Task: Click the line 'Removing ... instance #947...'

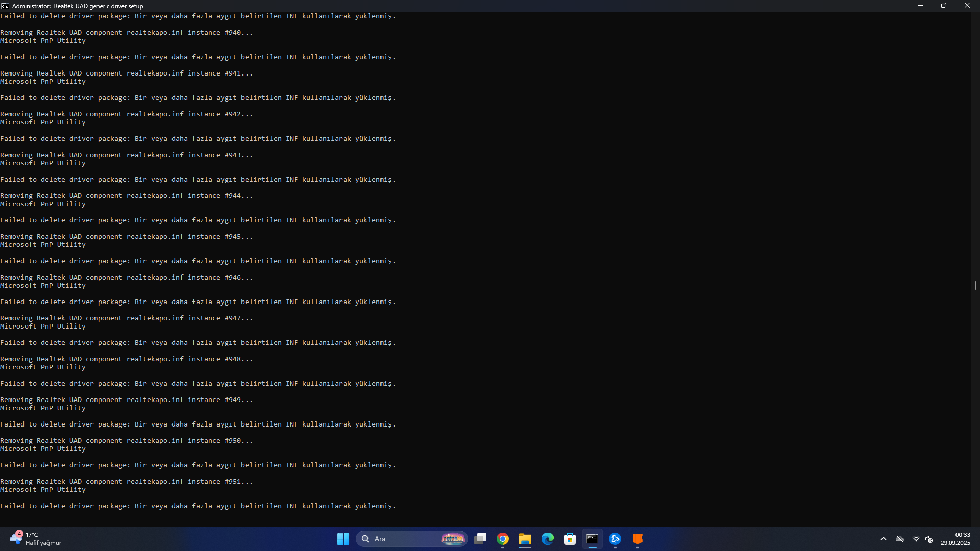Action: point(127,318)
